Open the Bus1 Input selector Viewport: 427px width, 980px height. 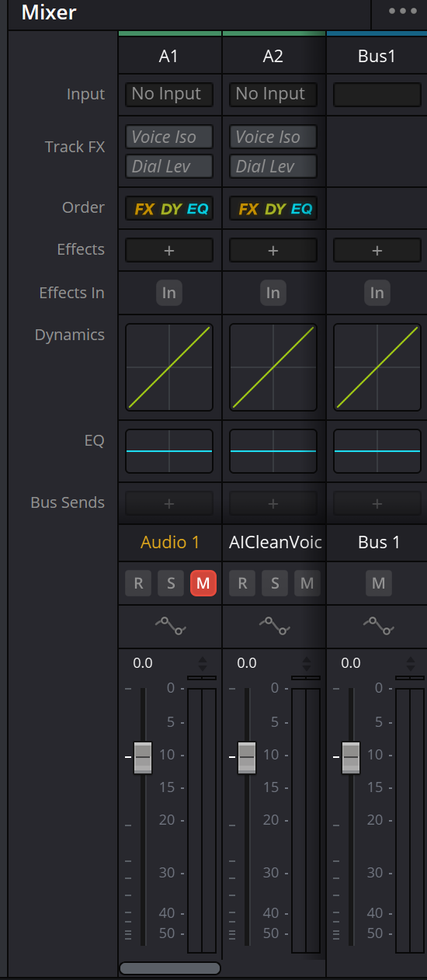pos(377,94)
